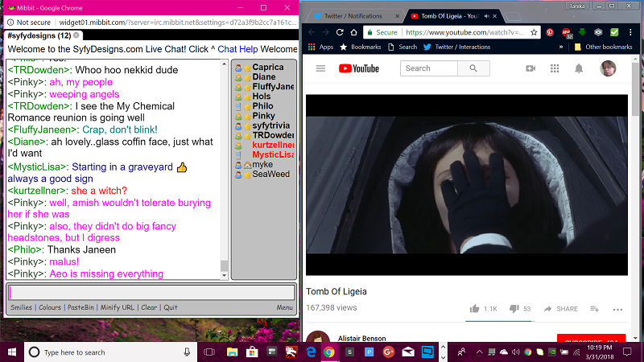This screenshot has width=644, height=362.
Task: Close the #syfydesigns channel tab
Action: (76, 35)
